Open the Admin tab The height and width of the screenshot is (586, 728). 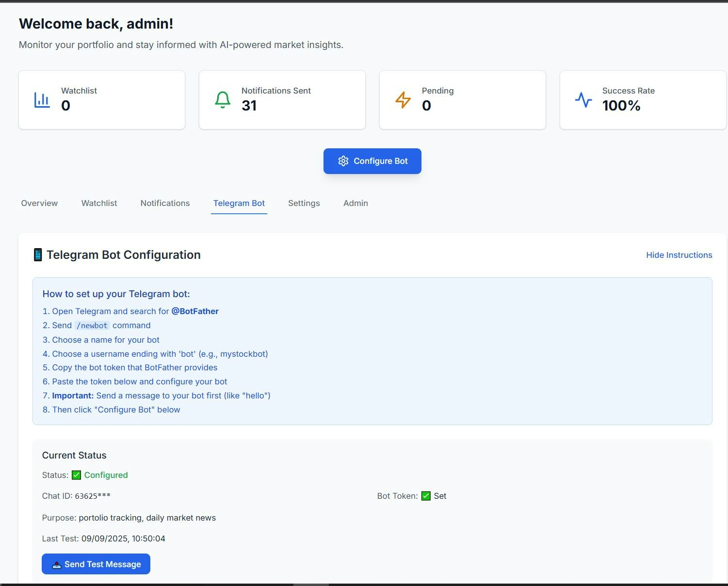355,203
